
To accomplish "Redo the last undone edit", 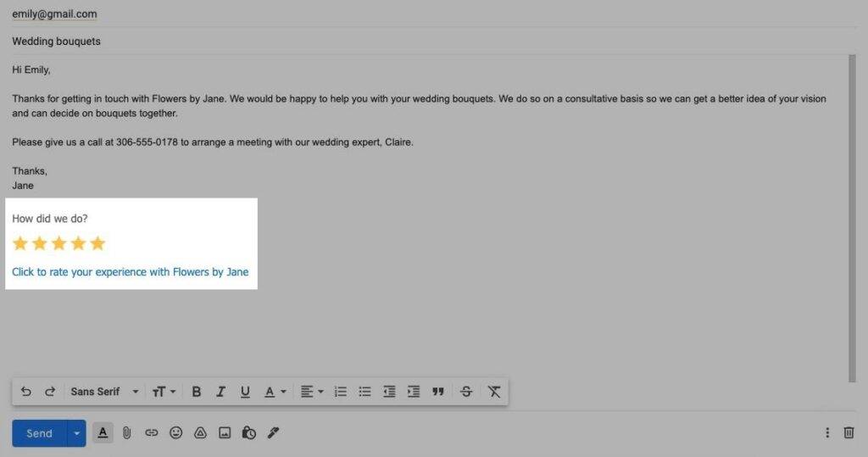I will pos(50,392).
